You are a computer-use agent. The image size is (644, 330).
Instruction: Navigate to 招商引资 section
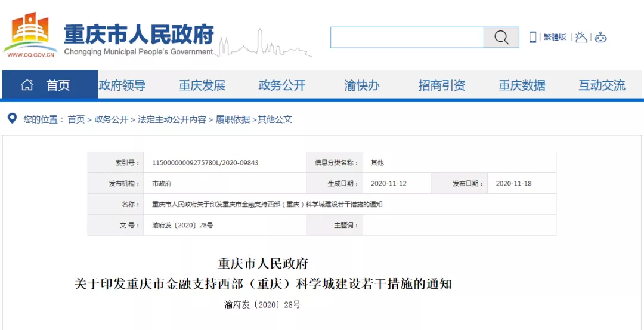(442, 85)
